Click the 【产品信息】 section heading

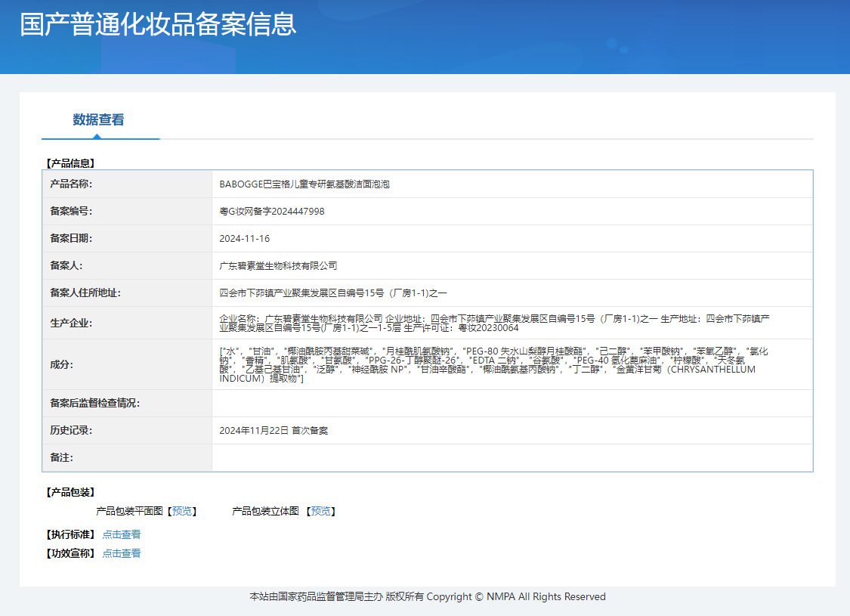click(70, 163)
